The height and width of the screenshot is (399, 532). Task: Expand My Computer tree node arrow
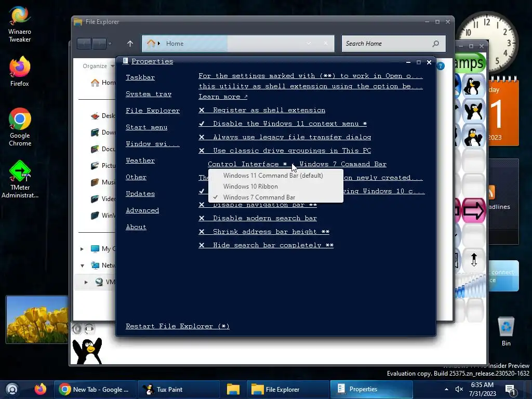tap(82, 249)
